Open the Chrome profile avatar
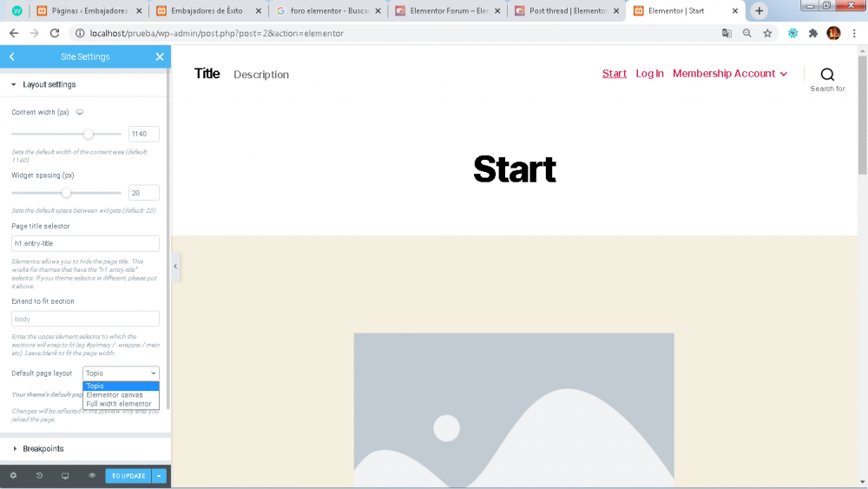The height and width of the screenshot is (489, 868). [x=833, y=33]
